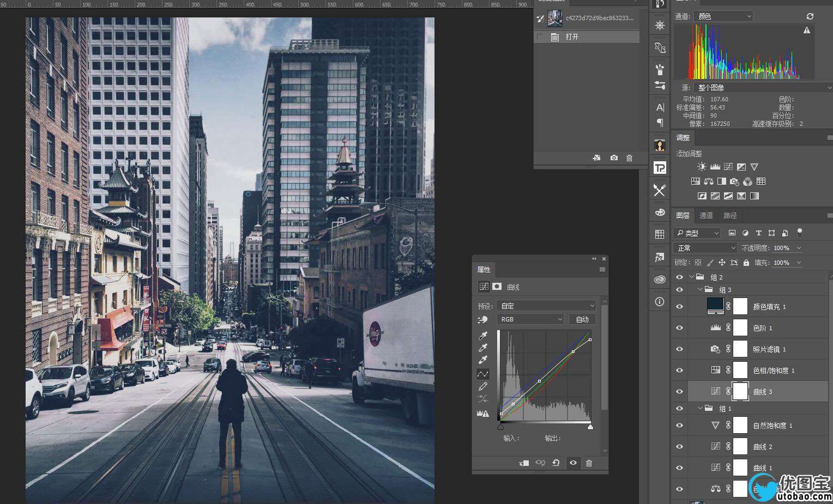The height and width of the screenshot is (504, 833).
Task: Add a Brightness/Contrast adjustment from the 调整 panel
Action: pos(702,167)
